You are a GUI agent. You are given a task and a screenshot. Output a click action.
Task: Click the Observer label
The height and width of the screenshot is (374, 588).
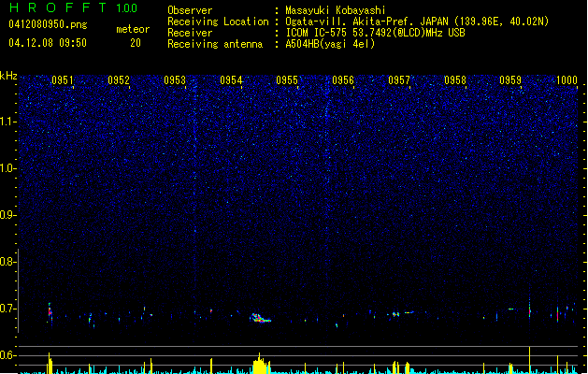[x=190, y=10]
